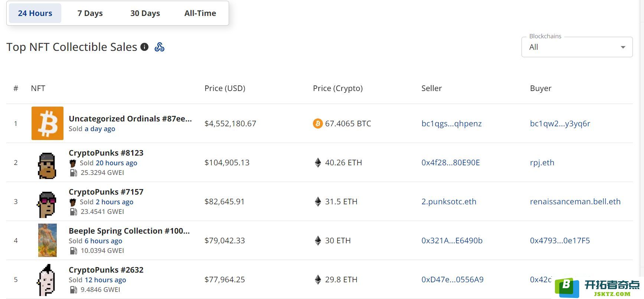Screen dimensions: 644x299
Task: Switch to the 30 Days tab
Action: pyautogui.click(x=145, y=13)
